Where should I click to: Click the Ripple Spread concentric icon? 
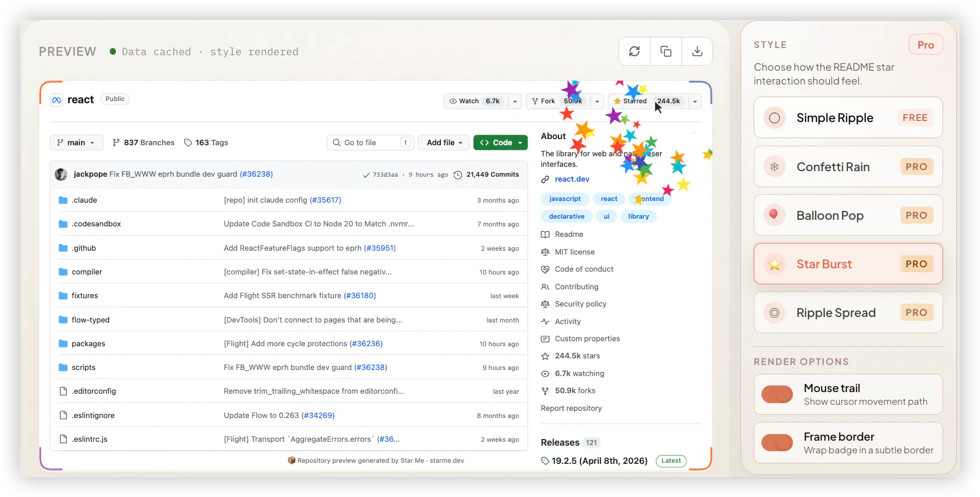click(x=775, y=313)
